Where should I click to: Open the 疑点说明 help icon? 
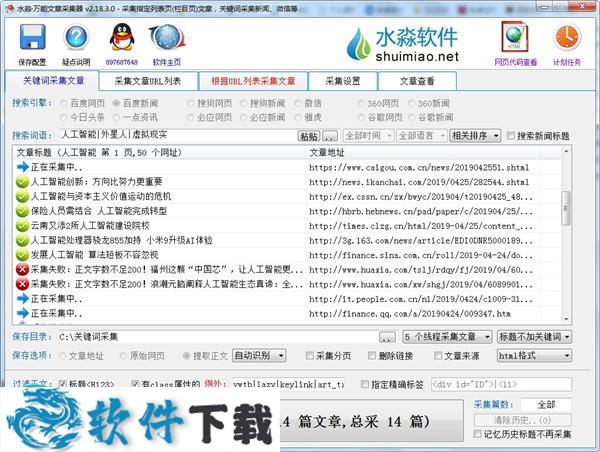tap(76, 39)
